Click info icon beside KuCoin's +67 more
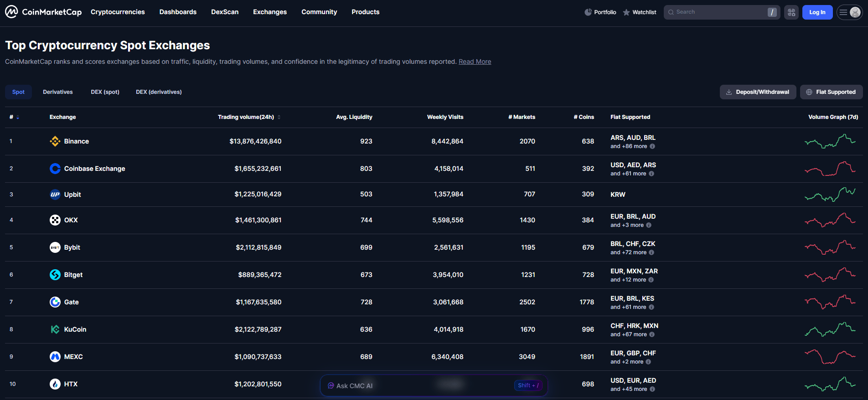This screenshot has width=868, height=400. tap(652, 334)
